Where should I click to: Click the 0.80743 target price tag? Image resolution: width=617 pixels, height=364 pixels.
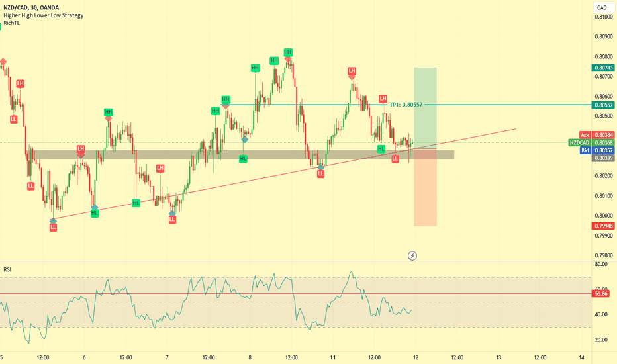pyautogui.click(x=603, y=68)
